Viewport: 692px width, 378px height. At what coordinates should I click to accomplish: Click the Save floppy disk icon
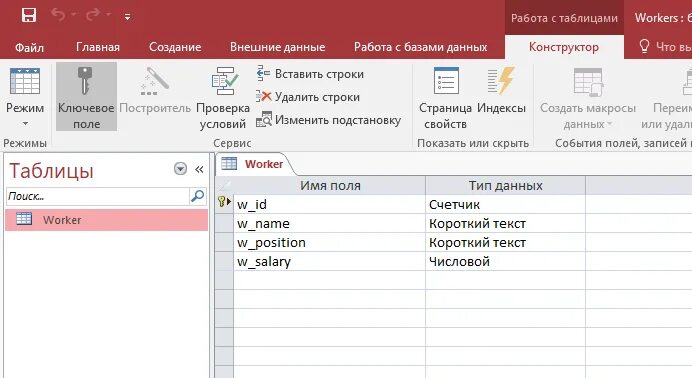[x=29, y=16]
